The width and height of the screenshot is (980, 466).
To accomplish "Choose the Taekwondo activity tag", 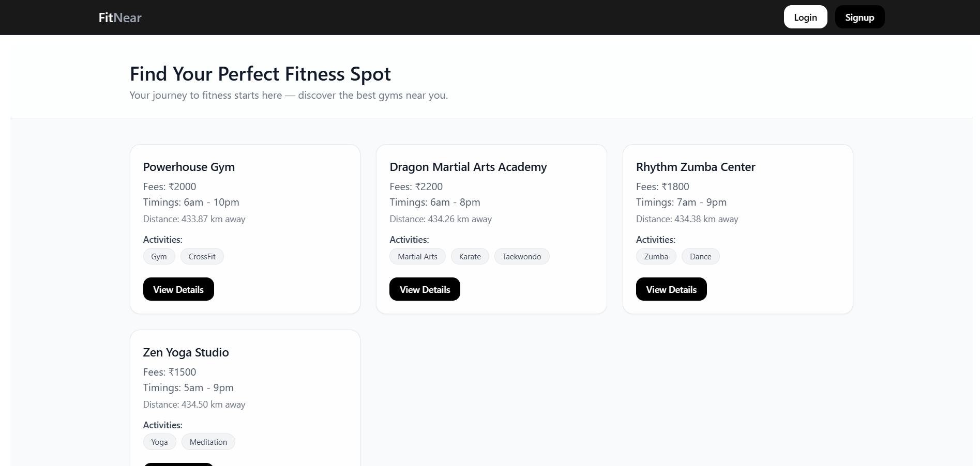I will (x=522, y=257).
